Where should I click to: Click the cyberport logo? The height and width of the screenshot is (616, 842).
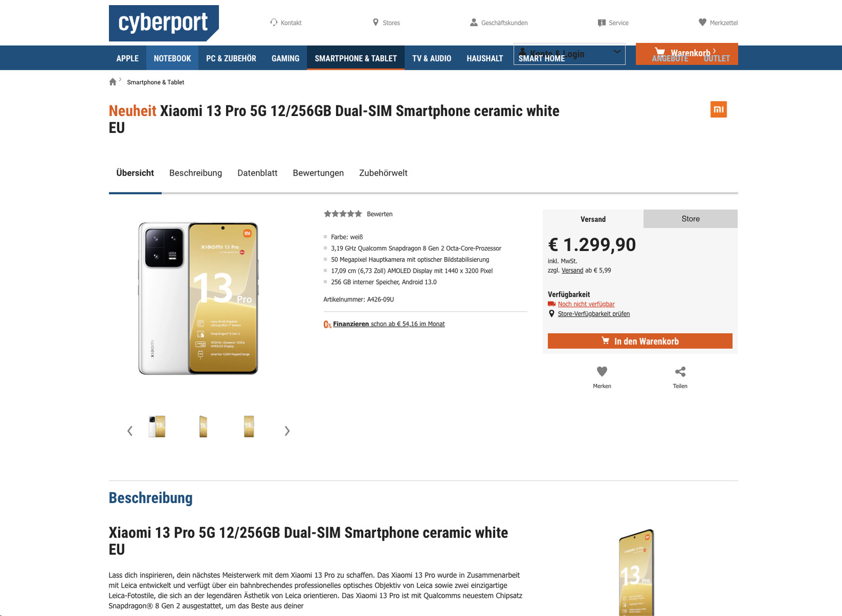click(163, 23)
